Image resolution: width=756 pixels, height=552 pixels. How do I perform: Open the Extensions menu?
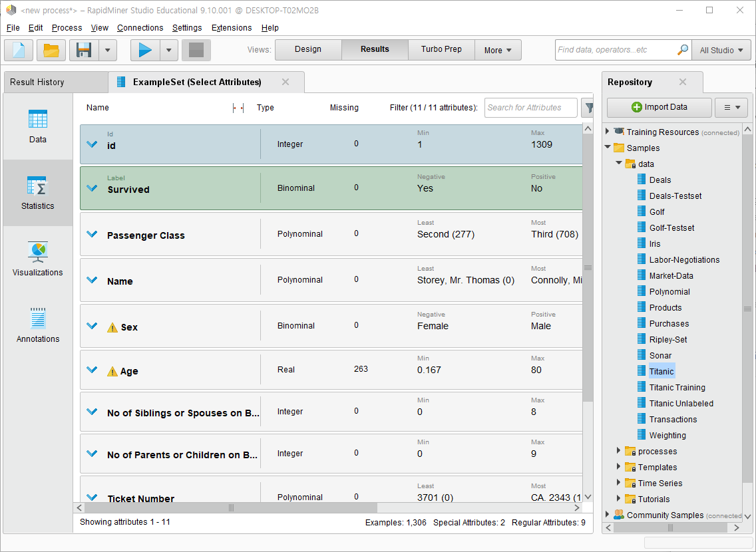(232, 28)
